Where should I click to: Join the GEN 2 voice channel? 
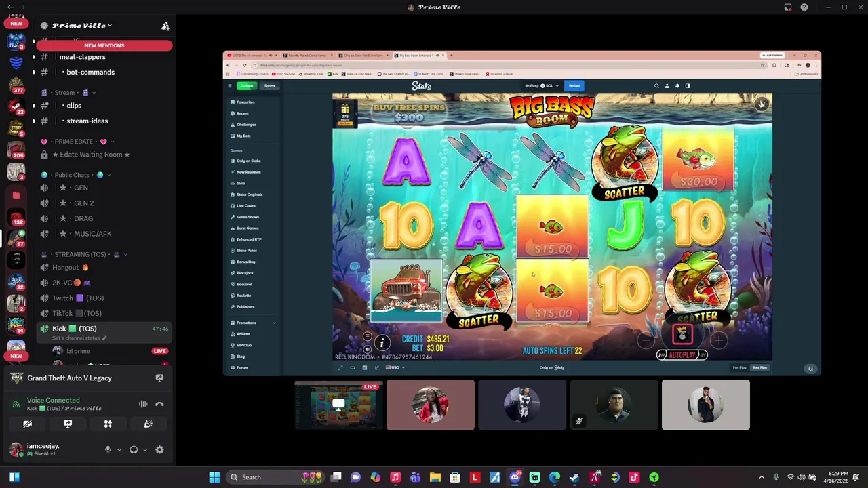click(83, 203)
